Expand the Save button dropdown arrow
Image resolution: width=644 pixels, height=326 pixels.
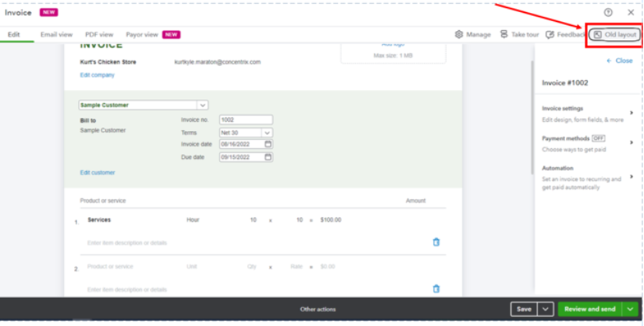pos(546,309)
